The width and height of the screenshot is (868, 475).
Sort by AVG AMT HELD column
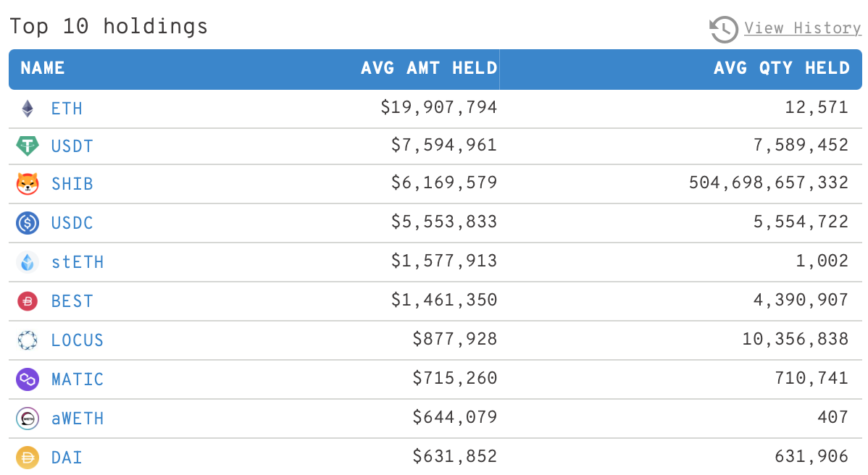click(429, 68)
